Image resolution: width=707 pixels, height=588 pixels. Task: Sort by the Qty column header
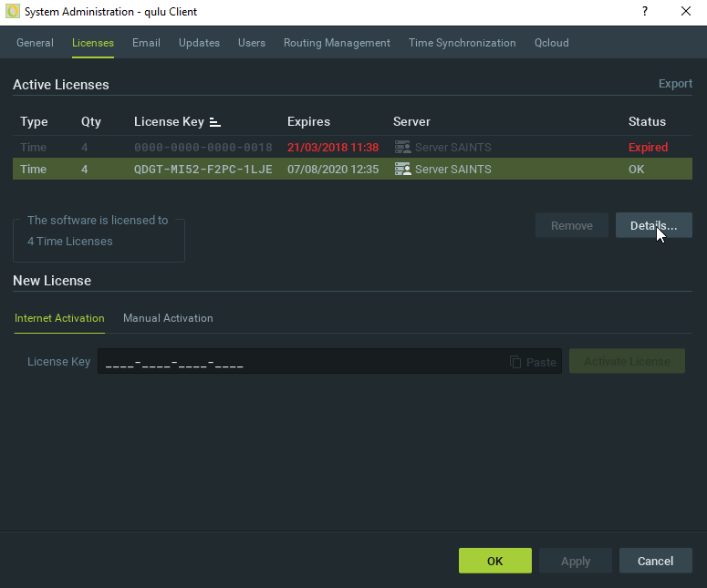90,121
